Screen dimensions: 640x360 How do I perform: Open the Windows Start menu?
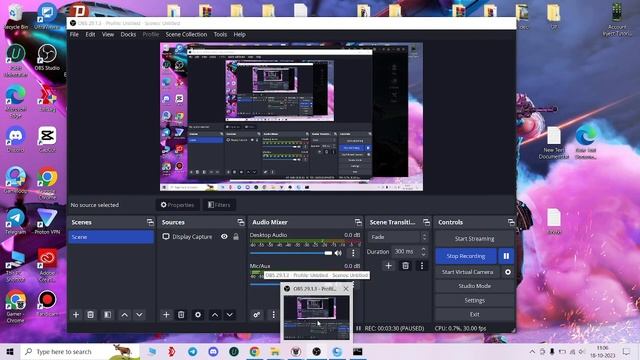10,351
